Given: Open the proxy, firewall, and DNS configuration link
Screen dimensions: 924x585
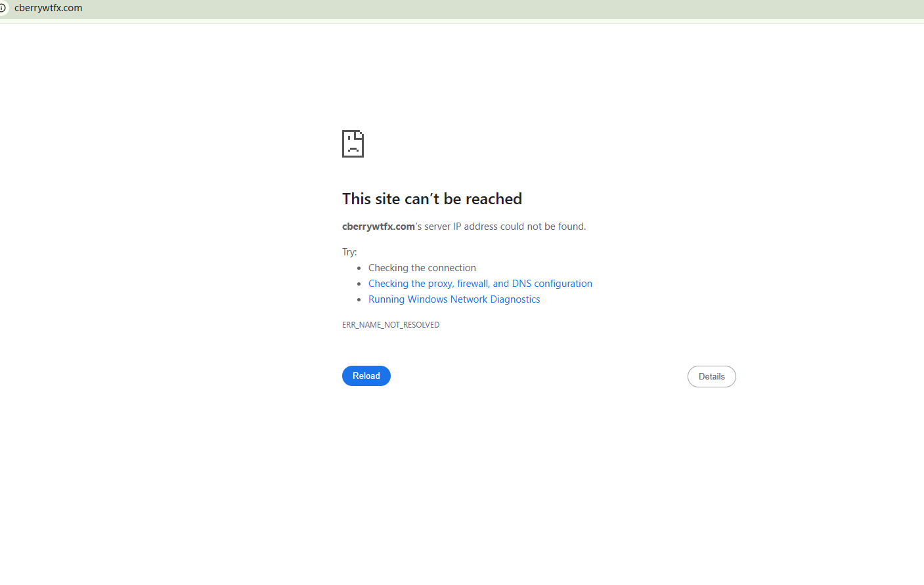Looking at the screenshot, I should (x=480, y=284).
